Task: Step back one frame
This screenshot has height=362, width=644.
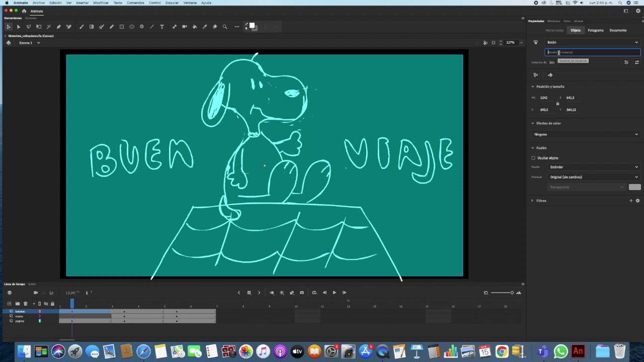Action: 325,293
